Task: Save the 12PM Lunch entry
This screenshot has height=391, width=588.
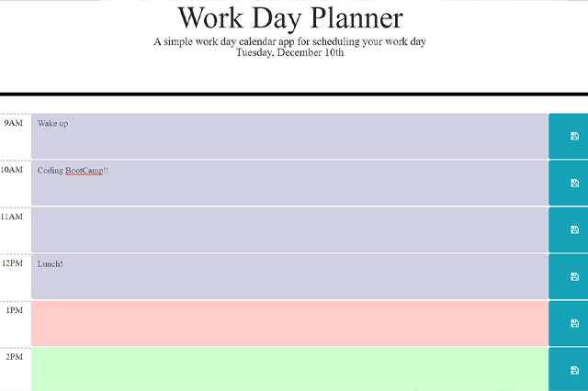Action: pos(574,276)
